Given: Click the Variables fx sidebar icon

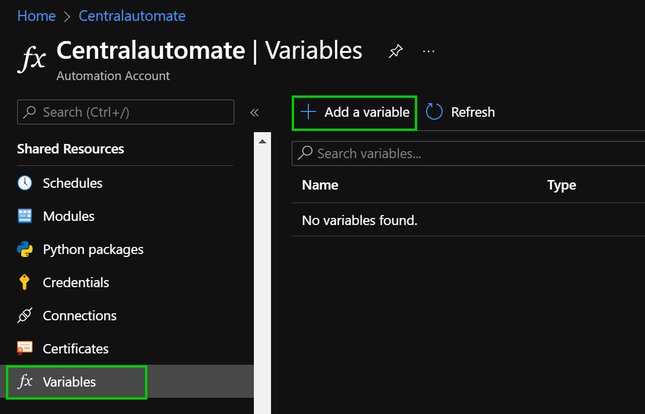Looking at the screenshot, I should (x=26, y=381).
